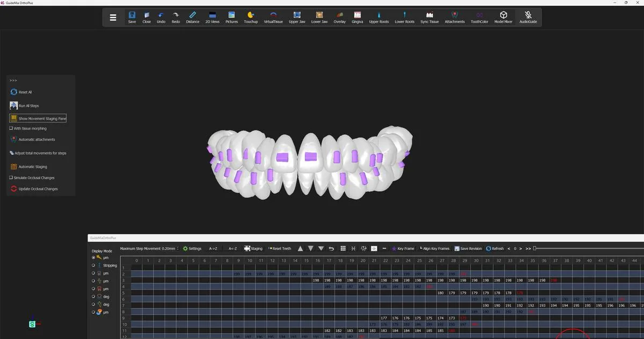The height and width of the screenshot is (339, 644).
Task: Select the Distance measuring tool
Action: pos(193,18)
